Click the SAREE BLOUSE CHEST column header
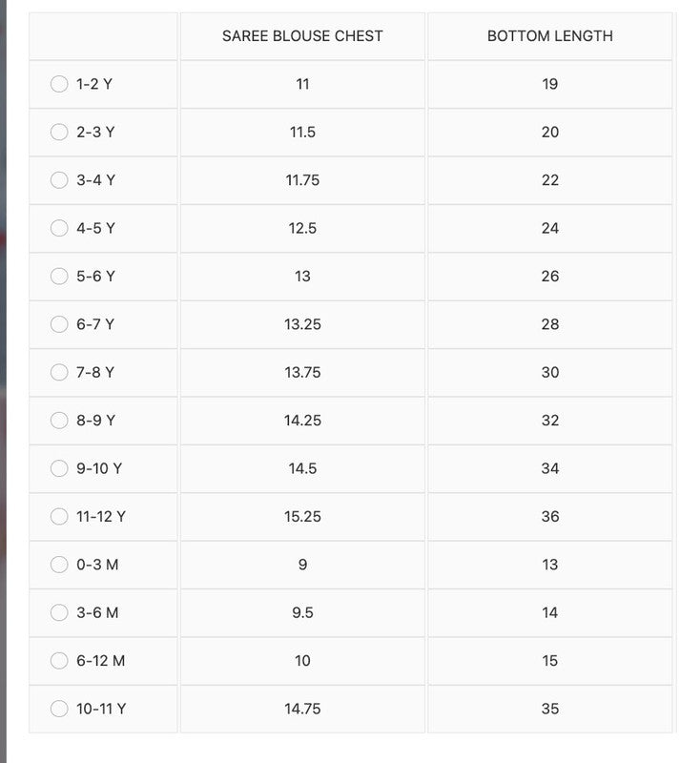The height and width of the screenshot is (763, 700). pyautogui.click(x=302, y=36)
